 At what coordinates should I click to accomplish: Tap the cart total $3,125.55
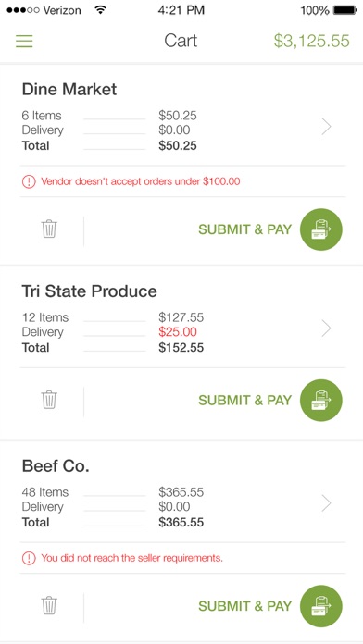point(312,41)
